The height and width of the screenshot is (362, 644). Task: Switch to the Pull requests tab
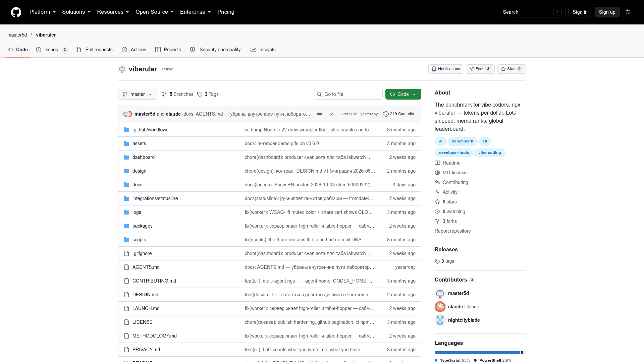(95, 50)
